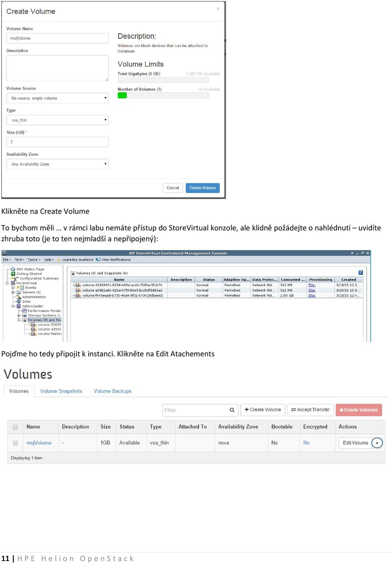
Task: Collapse the HelionGroup tree node
Action: 7,283
